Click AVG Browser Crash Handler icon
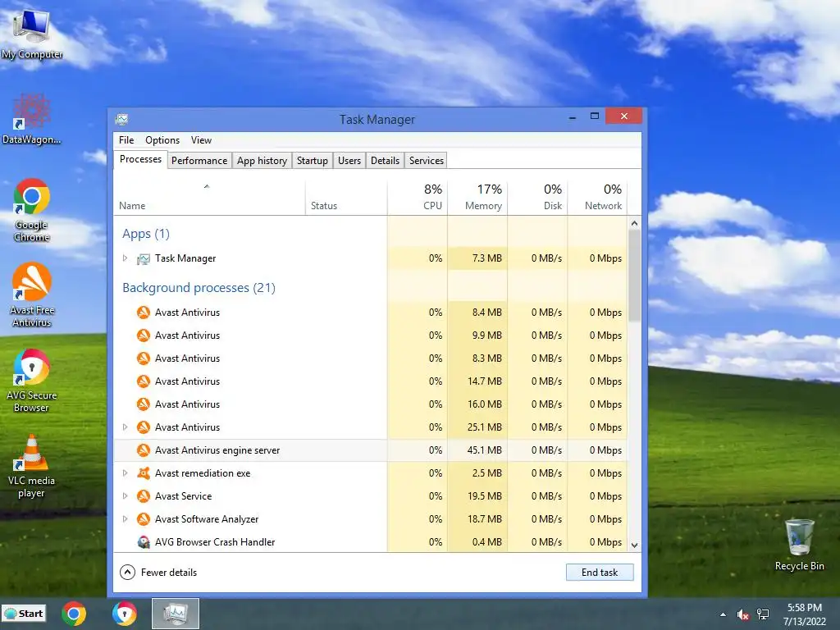Image resolution: width=840 pixels, height=630 pixels. [143, 542]
